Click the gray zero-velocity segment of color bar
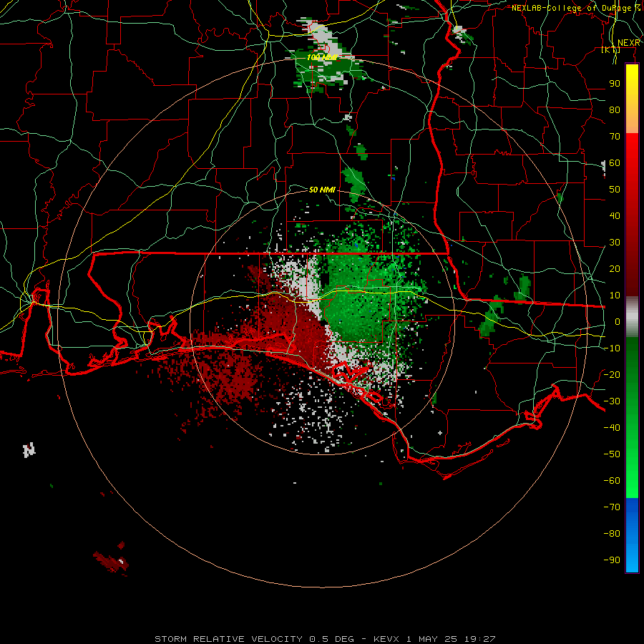This screenshot has height=644, width=644. coord(632,317)
